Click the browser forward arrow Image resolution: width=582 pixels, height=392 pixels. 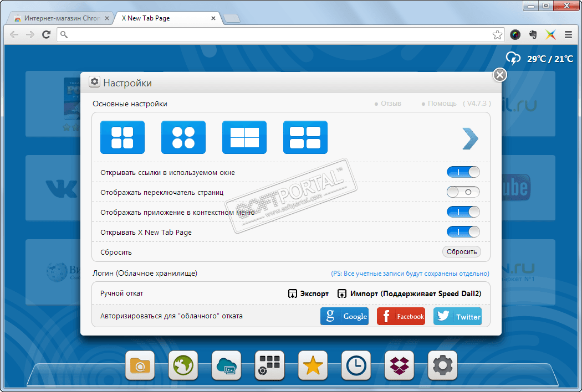pos(30,34)
